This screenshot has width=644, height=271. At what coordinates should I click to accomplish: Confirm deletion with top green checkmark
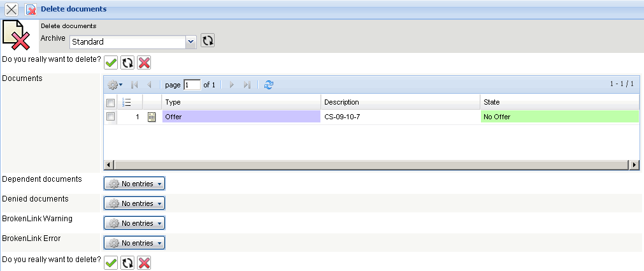coord(111,62)
